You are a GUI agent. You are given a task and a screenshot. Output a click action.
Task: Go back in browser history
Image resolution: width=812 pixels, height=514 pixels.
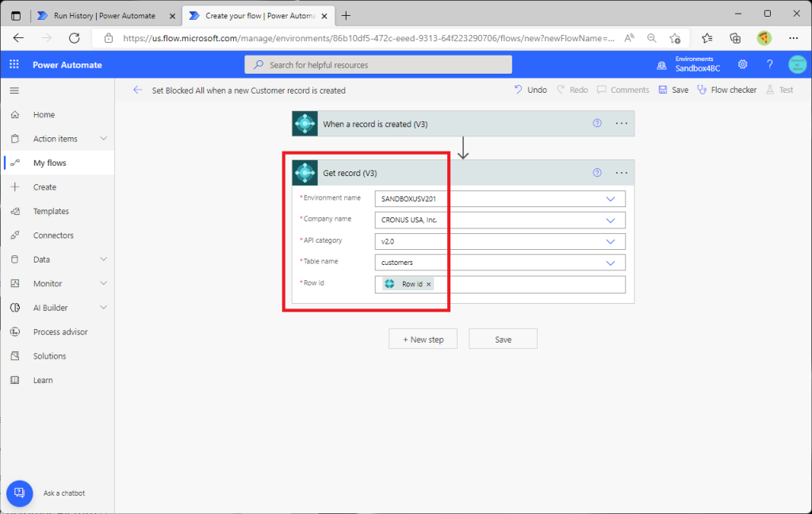click(19, 38)
